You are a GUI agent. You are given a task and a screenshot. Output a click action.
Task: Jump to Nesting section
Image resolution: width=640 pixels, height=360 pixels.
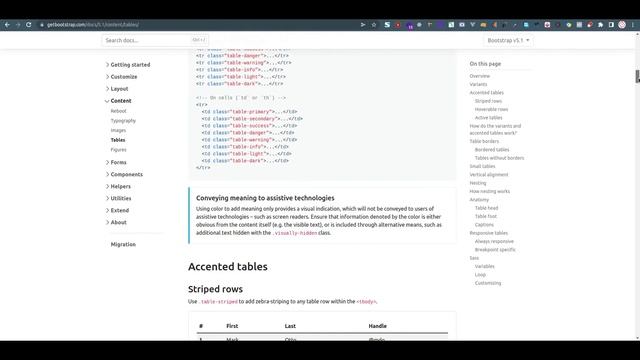[x=478, y=183]
